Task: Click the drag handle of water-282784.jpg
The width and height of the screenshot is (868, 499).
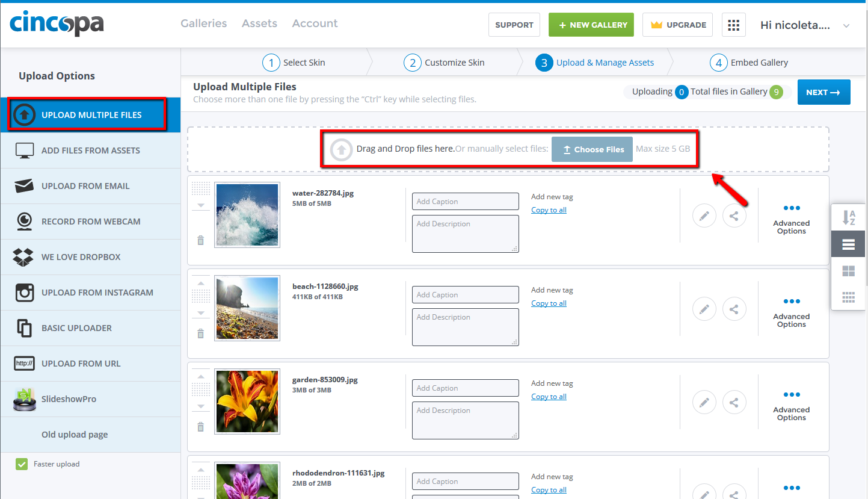Action: click(x=201, y=188)
